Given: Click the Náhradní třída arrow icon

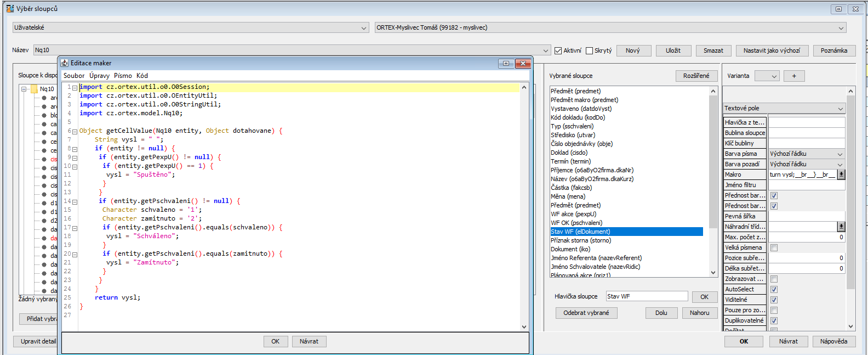Looking at the screenshot, I should [x=841, y=227].
